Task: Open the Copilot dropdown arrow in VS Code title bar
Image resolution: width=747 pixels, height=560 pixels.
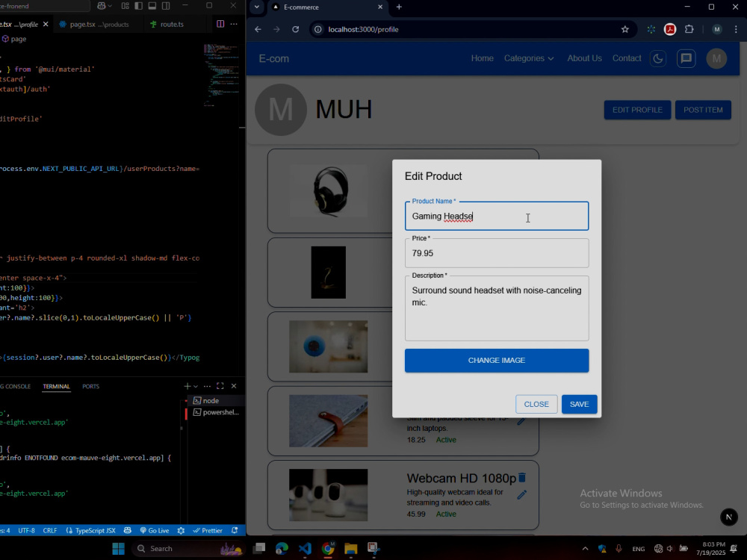Action: pyautogui.click(x=110, y=6)
